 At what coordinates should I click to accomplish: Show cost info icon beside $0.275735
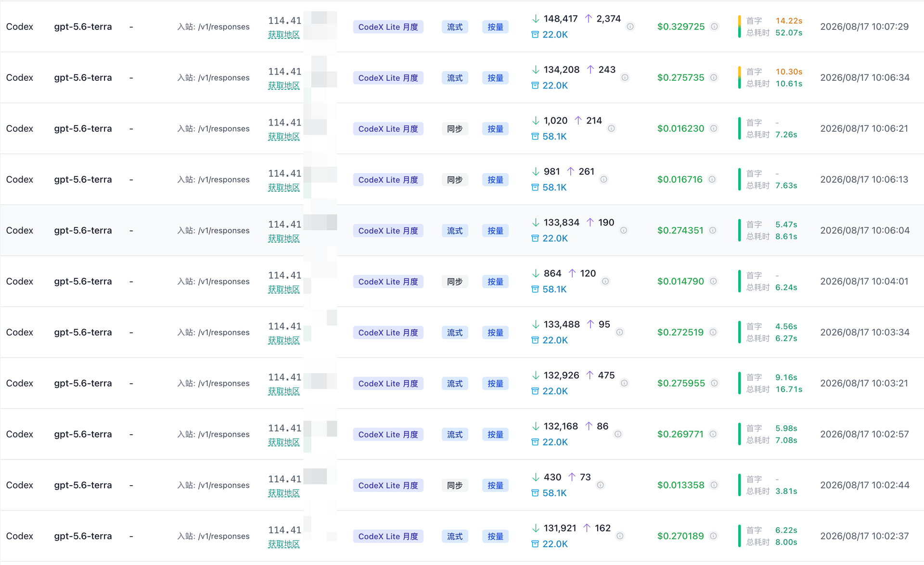(x=714, y=77)
